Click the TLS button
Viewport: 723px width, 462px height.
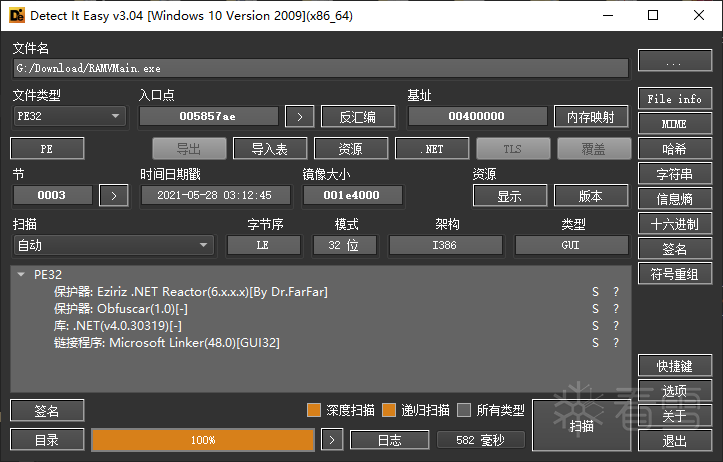[x=513, y=149]
